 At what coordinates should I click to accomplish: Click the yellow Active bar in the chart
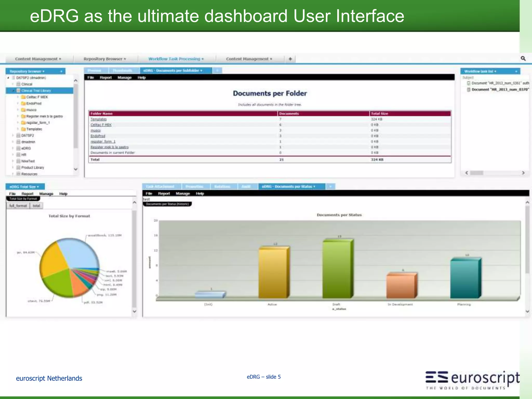point(274,272)
